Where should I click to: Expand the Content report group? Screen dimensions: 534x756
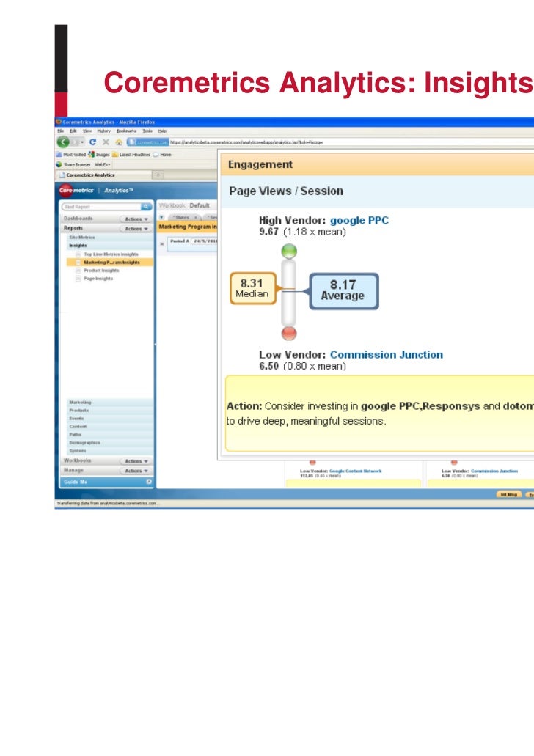point(110,427)
